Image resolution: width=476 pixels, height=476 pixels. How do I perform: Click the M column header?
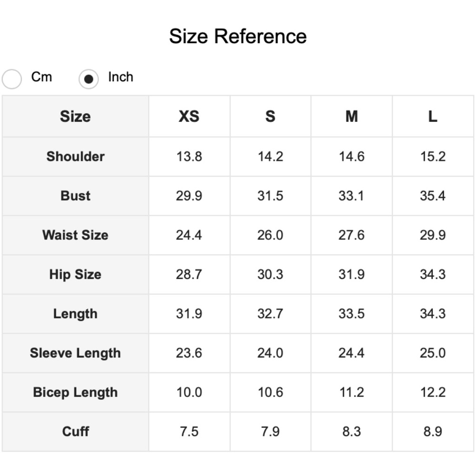click(x=351, y=116)
